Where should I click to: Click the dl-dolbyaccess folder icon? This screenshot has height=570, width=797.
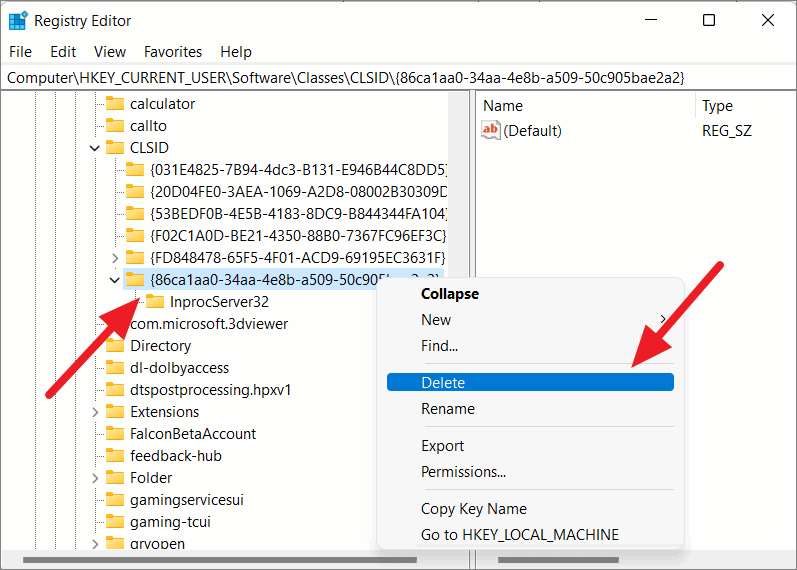(115, 368)
